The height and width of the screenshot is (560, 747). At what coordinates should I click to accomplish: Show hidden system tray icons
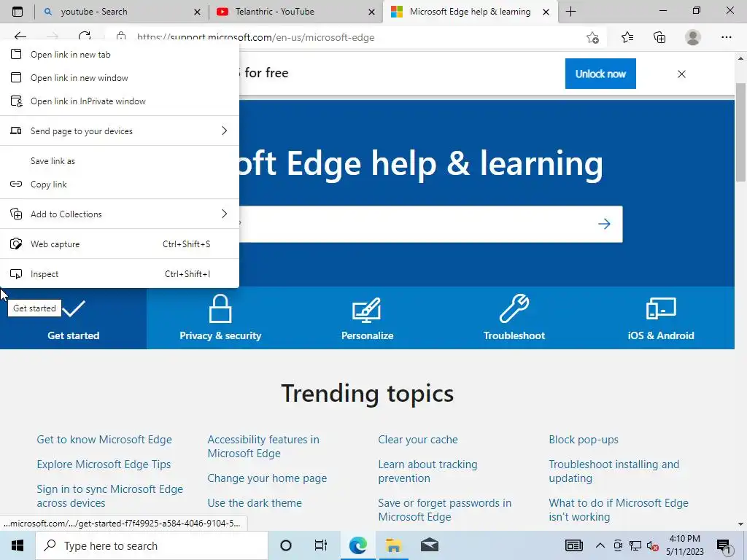click(x=600, y=545)
